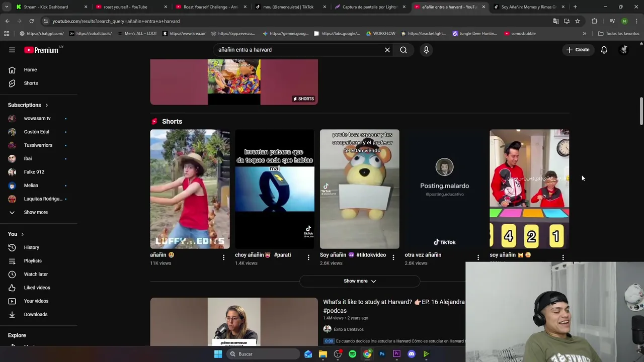This screenshot has width=644, height=362.
Task: Open the Harvard podcast video thumbnail
Action: coord(234,322)
